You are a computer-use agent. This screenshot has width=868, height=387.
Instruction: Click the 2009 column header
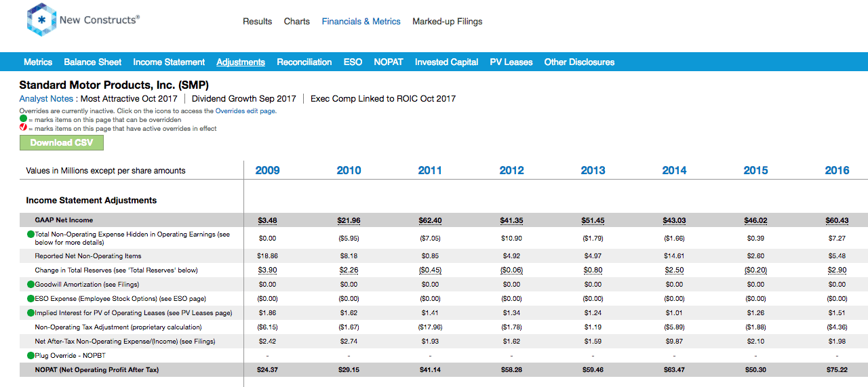click(x=267, y=171)
